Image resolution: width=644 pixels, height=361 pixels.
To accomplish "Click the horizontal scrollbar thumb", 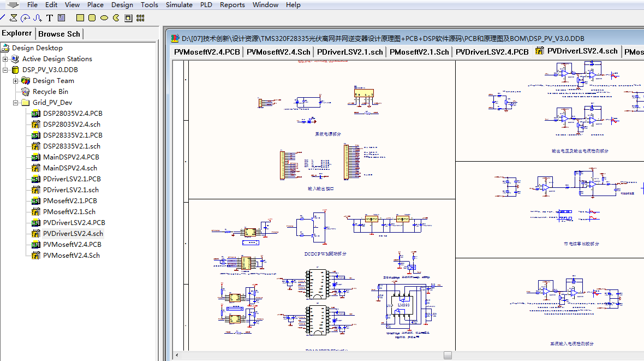I will coord(448,355).
